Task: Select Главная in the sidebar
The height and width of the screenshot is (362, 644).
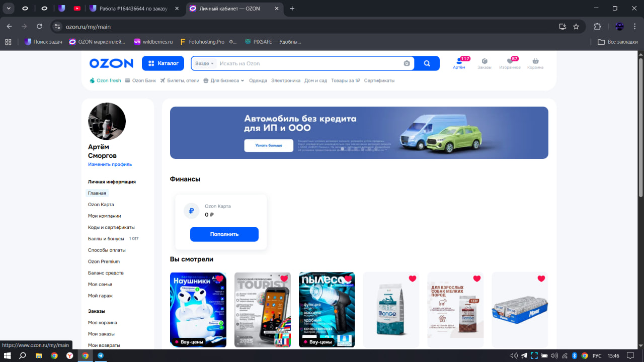Action: pyautogui.click(x=97, y=193)
